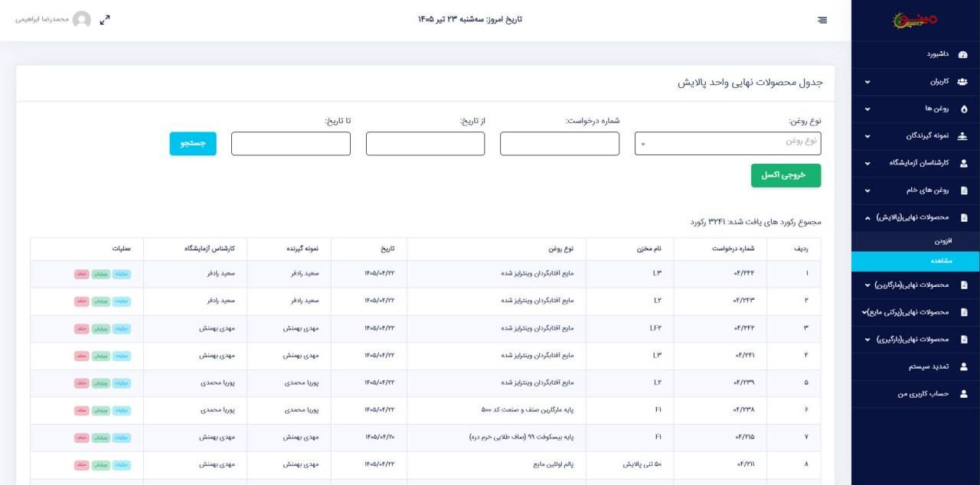The width and height of the screenshot is (980, 485).
Task: Click the جستجو search button
Action: click(193, 144)
